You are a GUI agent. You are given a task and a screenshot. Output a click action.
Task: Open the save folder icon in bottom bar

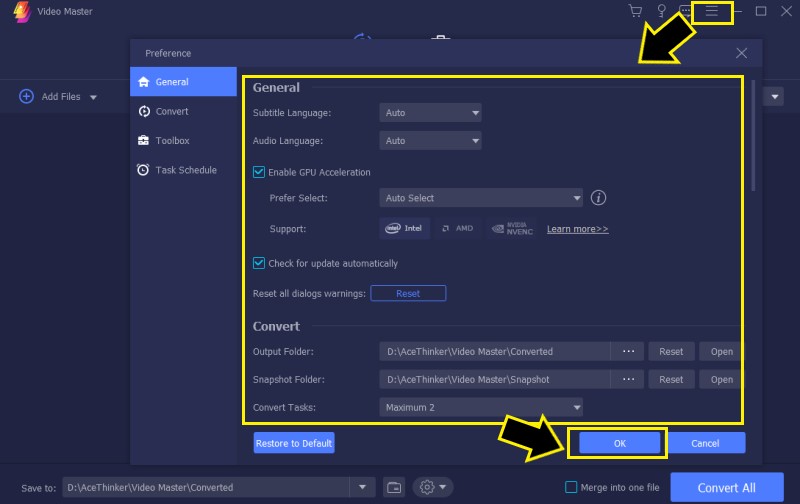(x=394, y=488)
